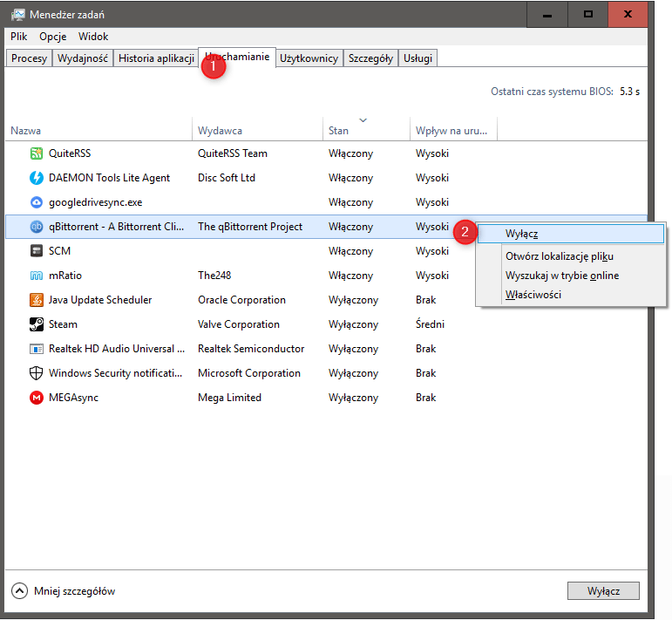Switch to the Procesy tab
The width and height of the screenshot is (672, 620).
29,58
